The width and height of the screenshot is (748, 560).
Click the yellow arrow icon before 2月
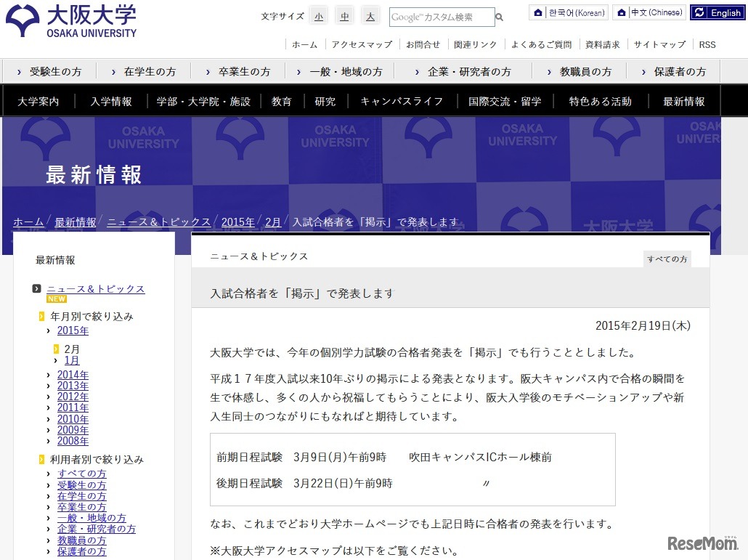57,349
